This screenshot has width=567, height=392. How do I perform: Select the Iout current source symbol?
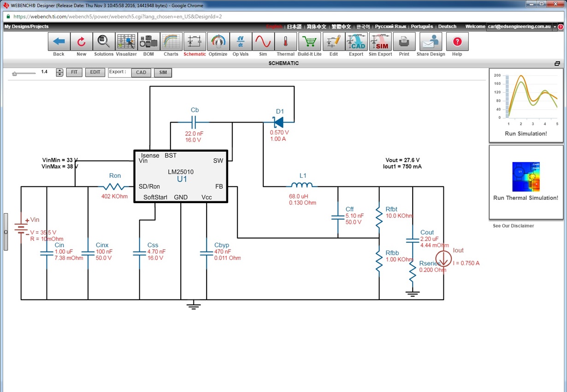[x=444, y=259]
